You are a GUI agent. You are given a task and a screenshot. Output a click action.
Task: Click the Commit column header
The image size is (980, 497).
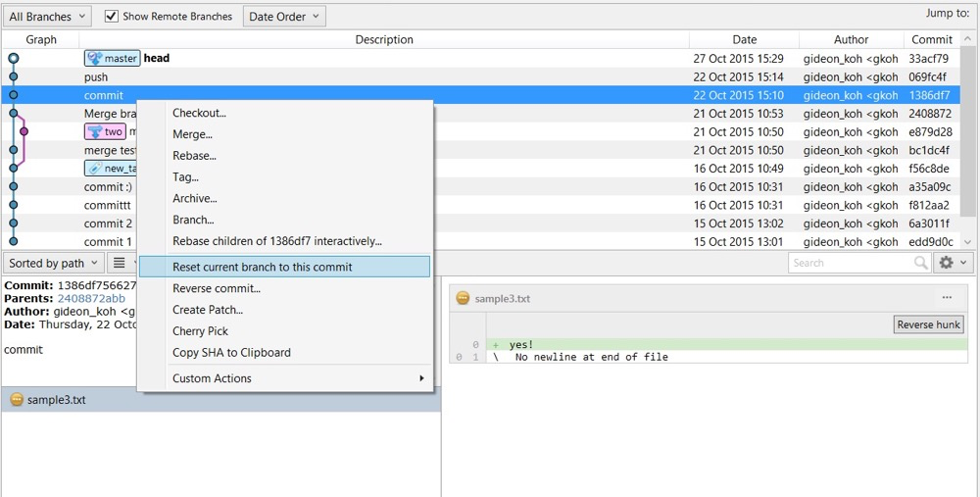[x=932, y=39]
